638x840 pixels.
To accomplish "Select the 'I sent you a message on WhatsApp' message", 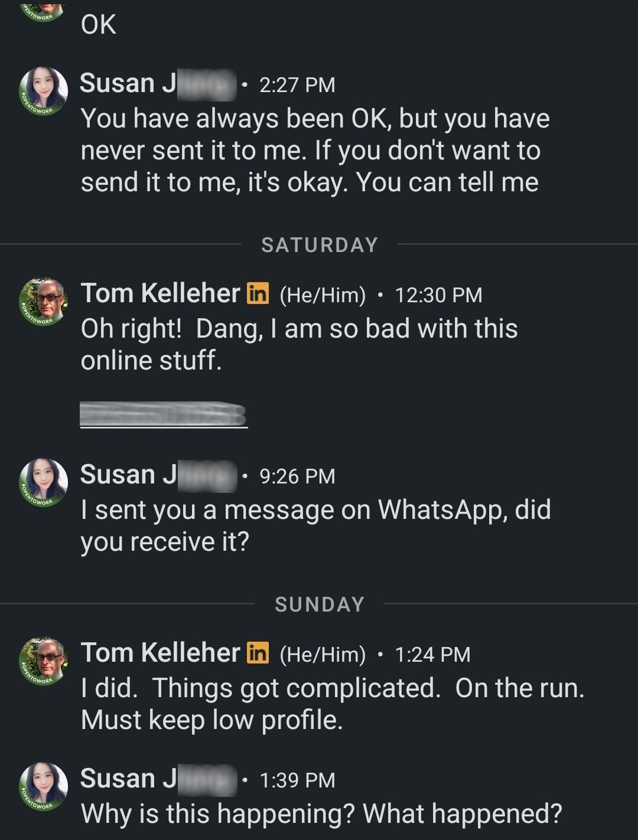I will point(316,525).
